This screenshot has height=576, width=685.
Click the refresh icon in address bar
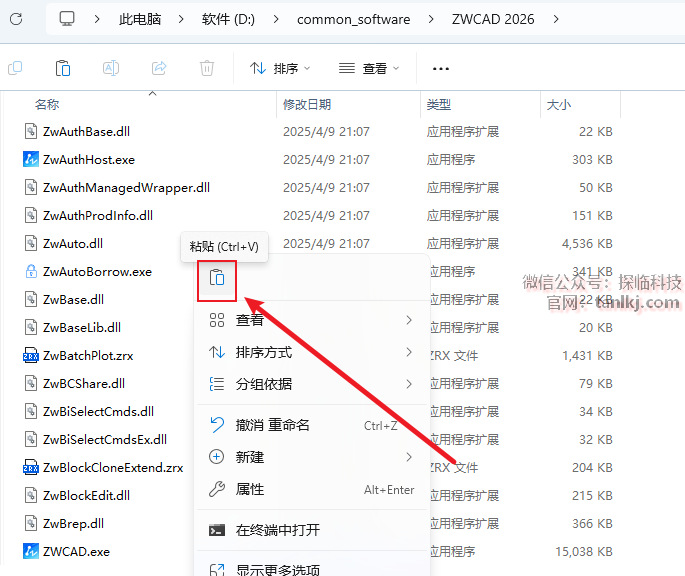pos(16,19)
